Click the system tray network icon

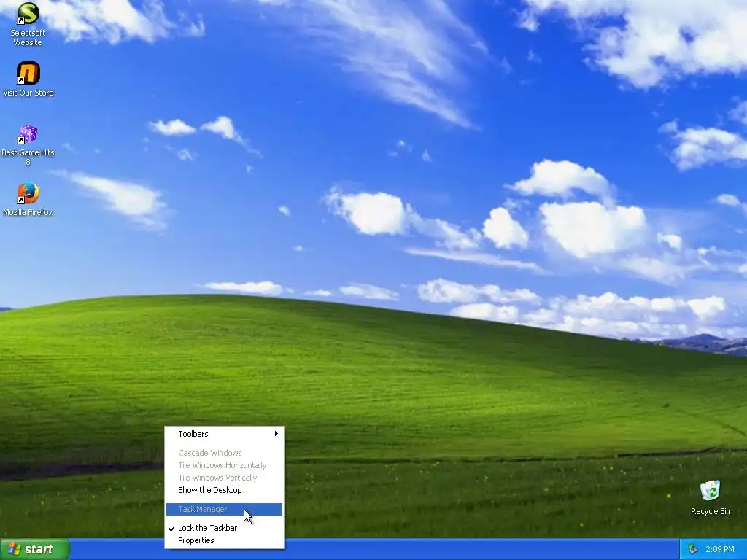[692, 549]
